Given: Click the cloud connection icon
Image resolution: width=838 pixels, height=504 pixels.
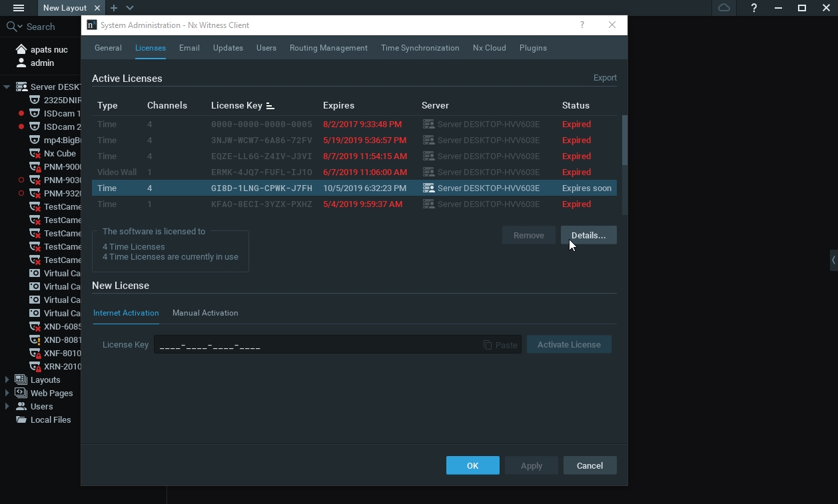Looking at the screenshot, I should (x=724, y=8).
